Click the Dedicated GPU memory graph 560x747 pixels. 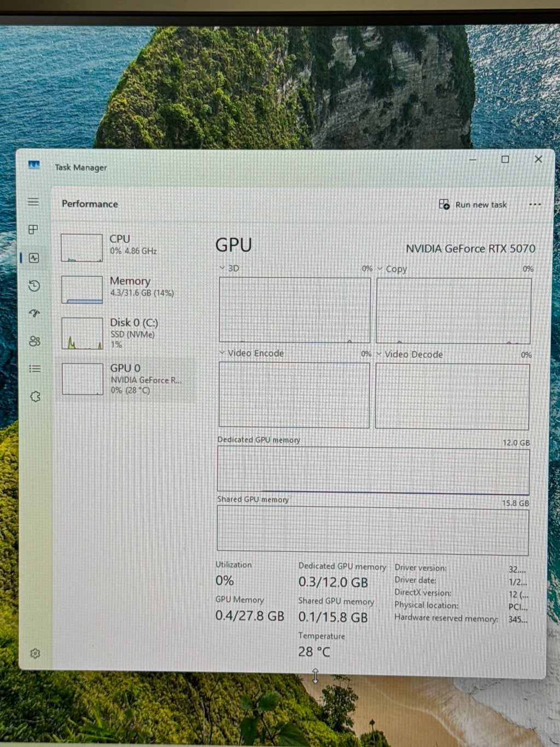(374, 470)
